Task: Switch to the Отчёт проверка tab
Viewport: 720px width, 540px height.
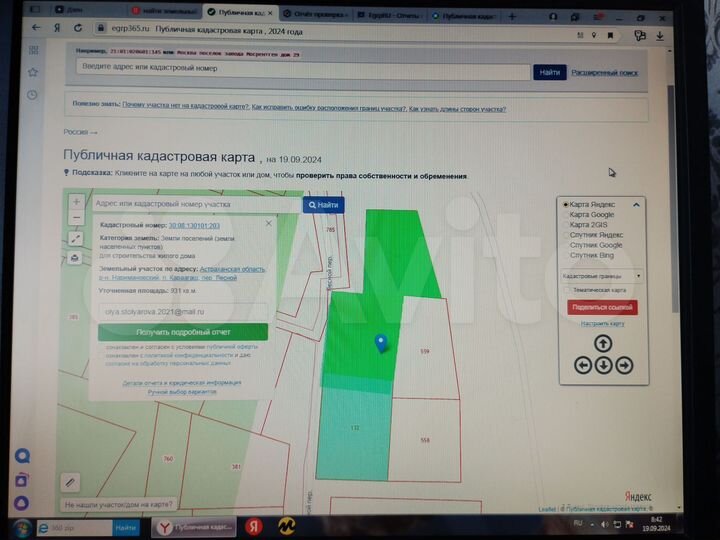Action: (315, 14)
